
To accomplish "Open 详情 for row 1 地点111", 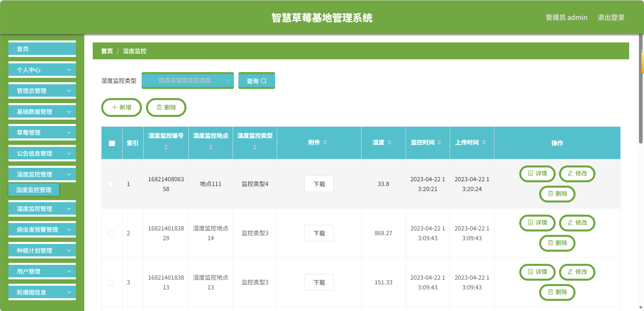I will (x=537, y=174).
